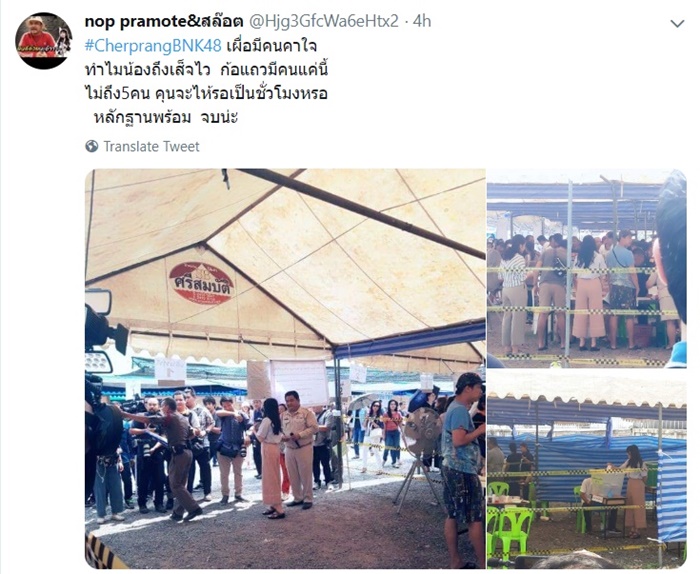Click the tweet's Thai text body

[x=206, y=81]
